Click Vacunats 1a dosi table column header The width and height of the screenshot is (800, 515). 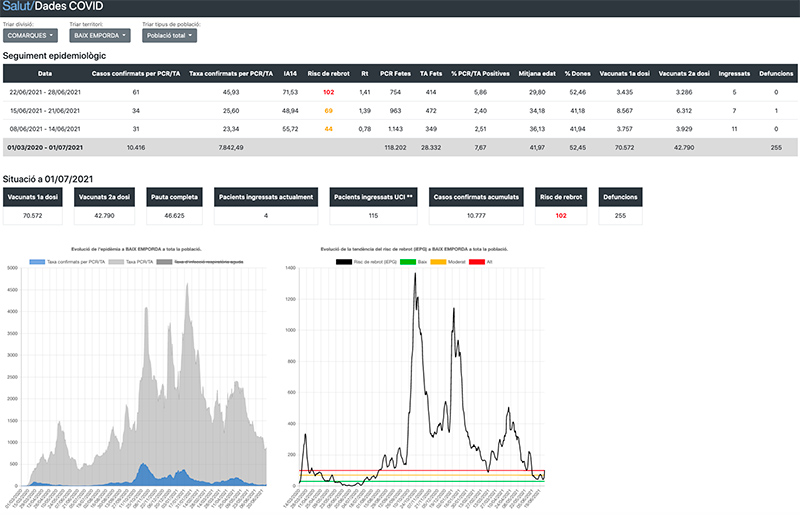pos(624,73)
